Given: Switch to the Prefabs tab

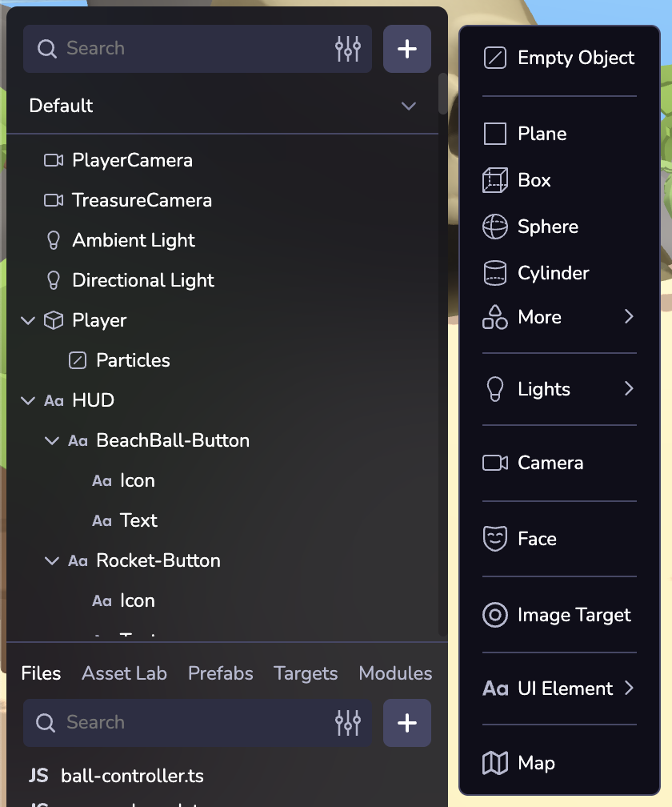Looking at the screenshot, I should tap(220, 673).
